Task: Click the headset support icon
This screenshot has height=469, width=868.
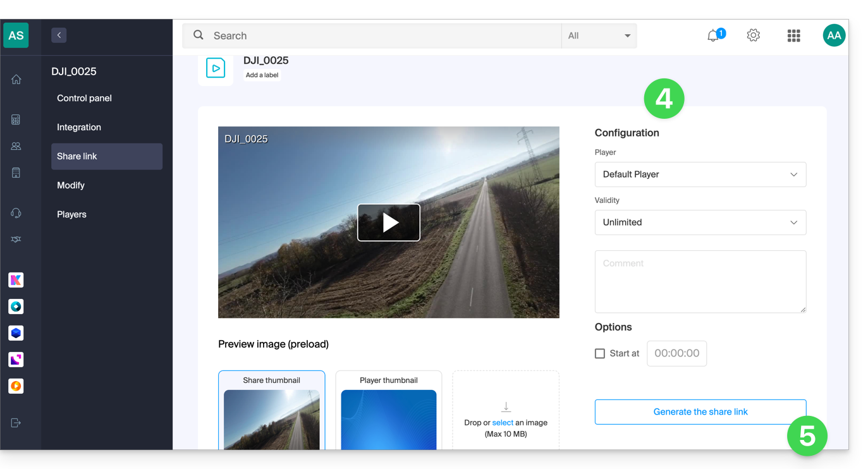Action: pos(16,213)
